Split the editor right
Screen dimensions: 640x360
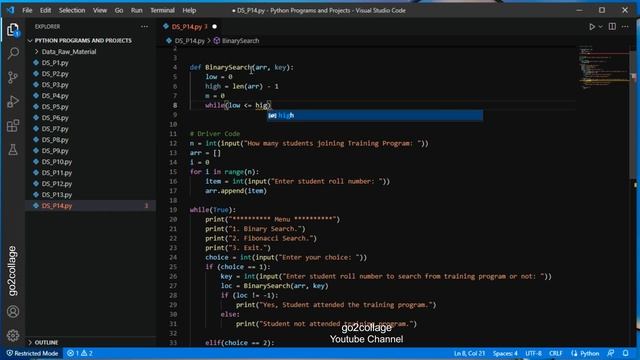[x=612, y=27]
